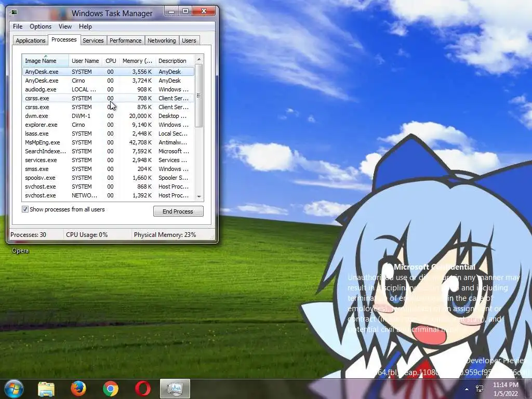Show hidden tray icons arrow
532x399 pixels.
point(467,389)
